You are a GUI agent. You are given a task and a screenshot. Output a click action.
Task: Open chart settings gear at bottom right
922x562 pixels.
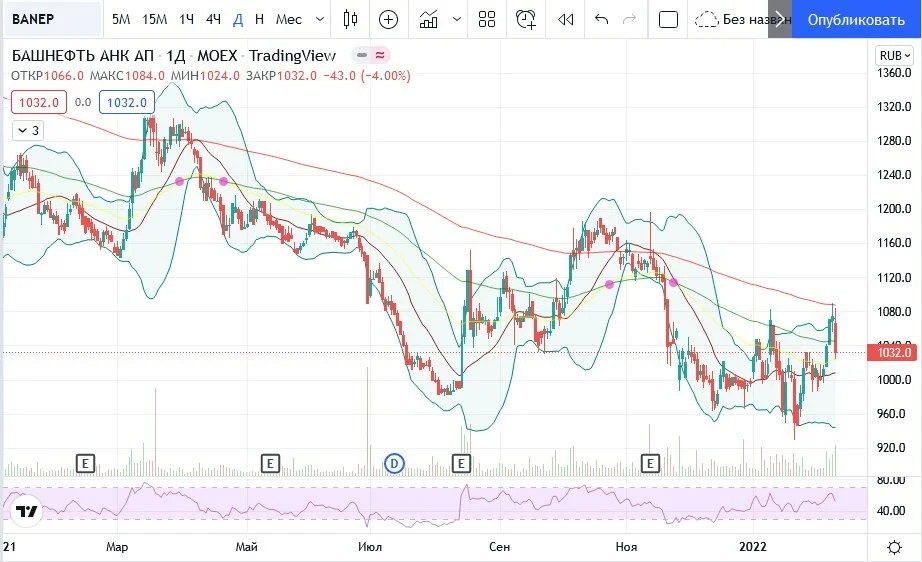tap(894, 547)
